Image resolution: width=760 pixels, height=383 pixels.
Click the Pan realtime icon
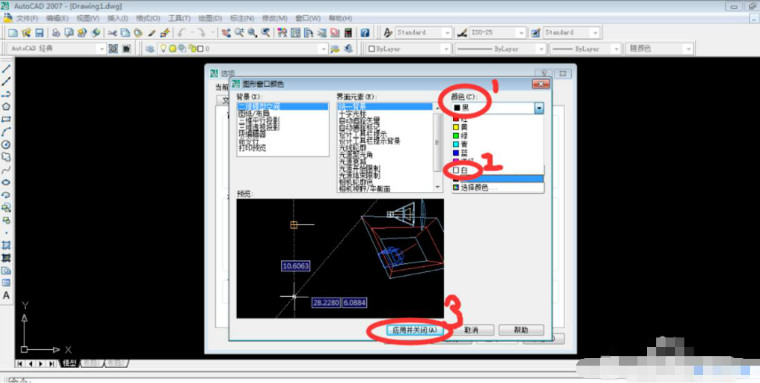pyautogui.click(x=226, y=33)
